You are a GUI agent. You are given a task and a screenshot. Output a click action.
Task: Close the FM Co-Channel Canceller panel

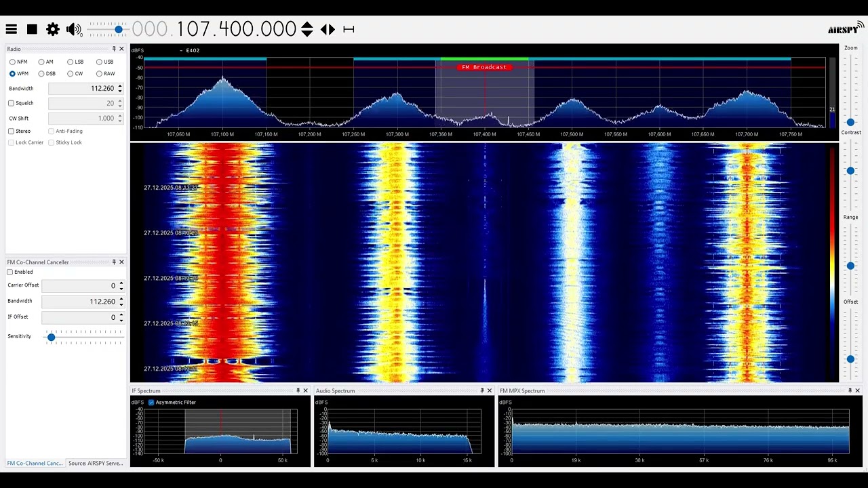121,262
